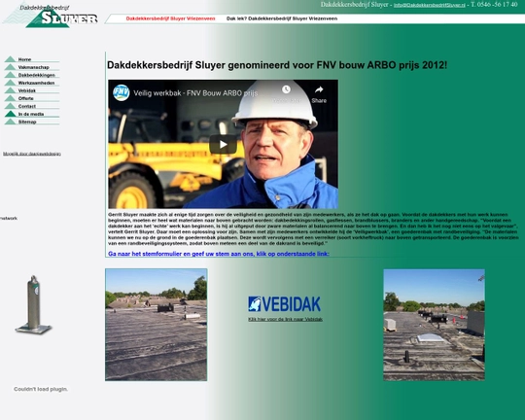
Task: Click the triangle icon beside Offerte
Action: (10, 98)
